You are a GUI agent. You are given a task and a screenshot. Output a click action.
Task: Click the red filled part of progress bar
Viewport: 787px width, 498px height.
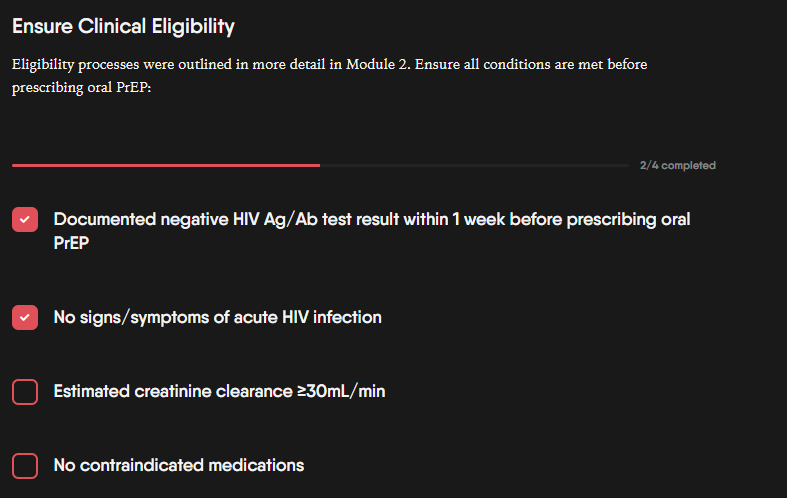click(x=165, y=165)
